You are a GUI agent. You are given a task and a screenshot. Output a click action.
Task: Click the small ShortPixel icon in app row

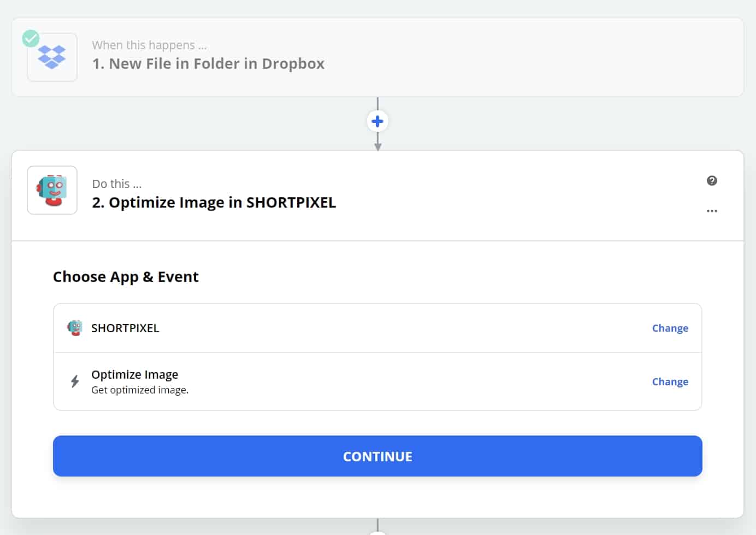click(75, 328)
